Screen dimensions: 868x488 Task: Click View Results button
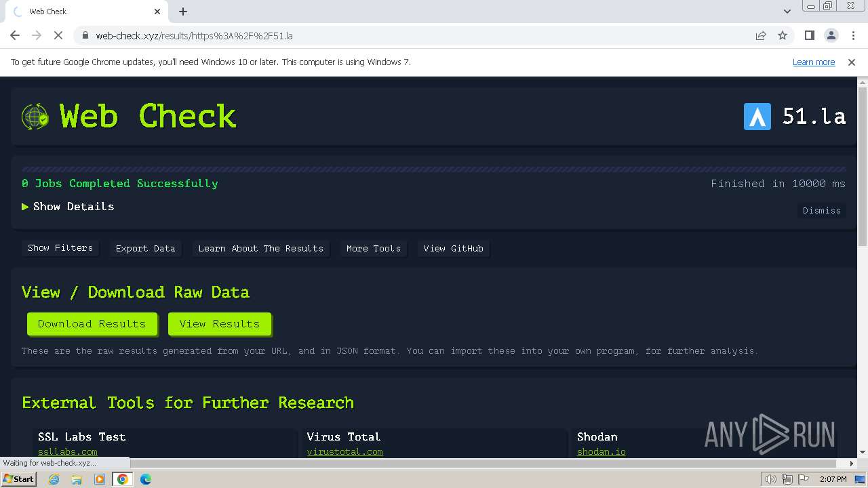[x=220, y=324]
